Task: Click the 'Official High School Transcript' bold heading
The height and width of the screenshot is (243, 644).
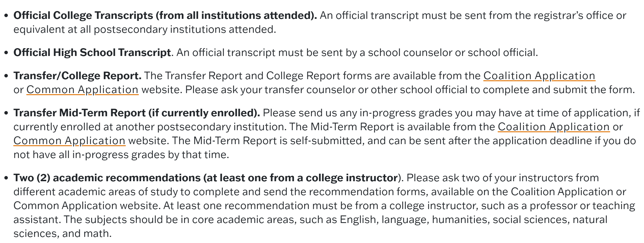Action: [92, 52]
